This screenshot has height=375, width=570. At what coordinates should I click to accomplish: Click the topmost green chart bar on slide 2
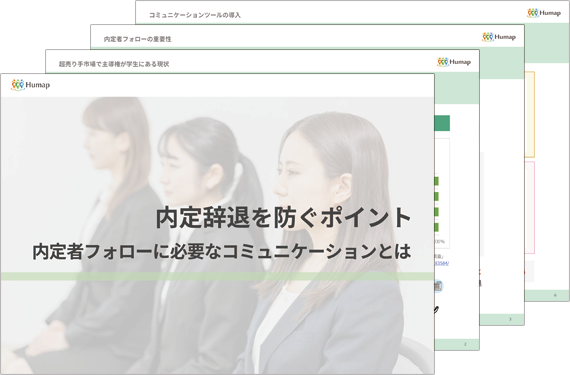pos(437,181)
